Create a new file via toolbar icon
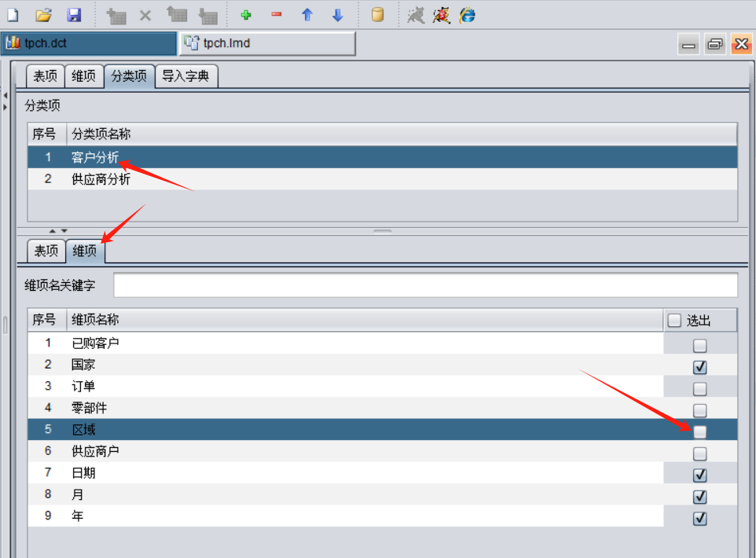Viewport: 756px width, 558px height. 13,15
